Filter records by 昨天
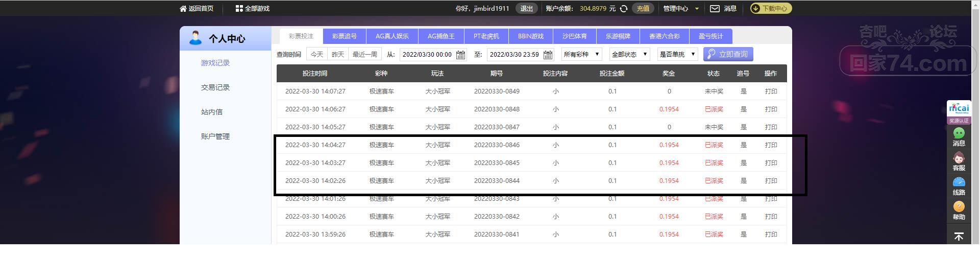Image resolution: width=980 pixels, height=280 pixels. (338, 54)
